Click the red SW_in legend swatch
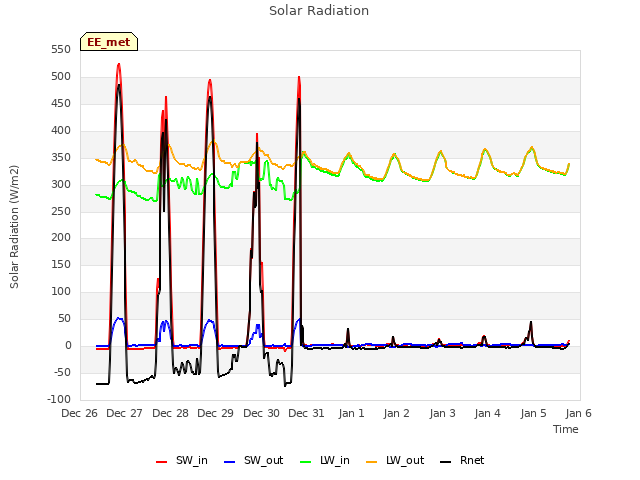This screenshot has width=640, height=480. click(x=162, y=462)
